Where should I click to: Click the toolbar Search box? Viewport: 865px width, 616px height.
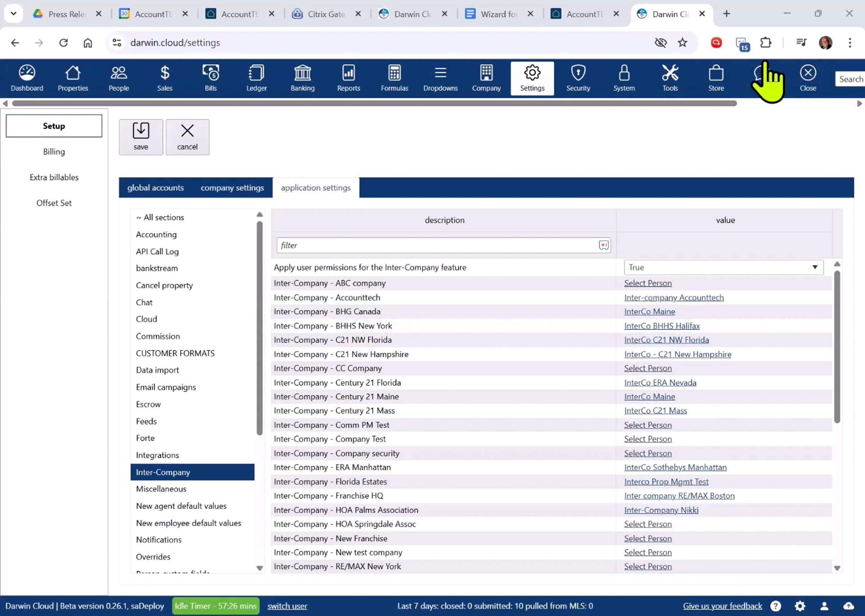tap(851, 79)
